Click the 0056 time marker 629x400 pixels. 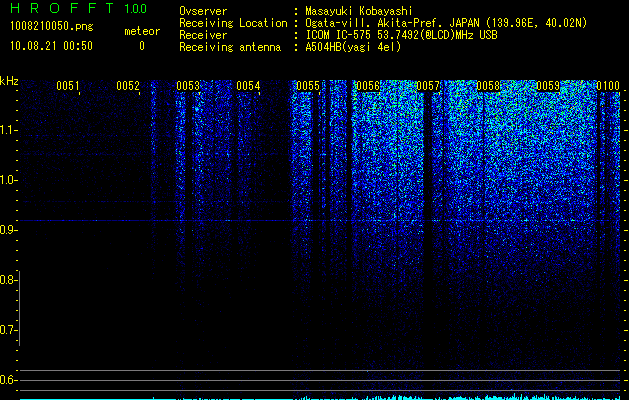(368, 86)
